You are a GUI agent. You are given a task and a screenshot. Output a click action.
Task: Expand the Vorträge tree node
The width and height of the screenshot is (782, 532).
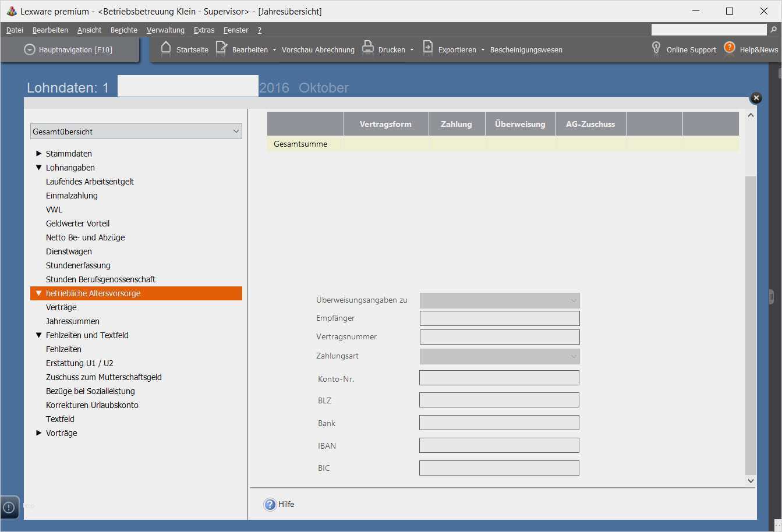click(39, 433)
